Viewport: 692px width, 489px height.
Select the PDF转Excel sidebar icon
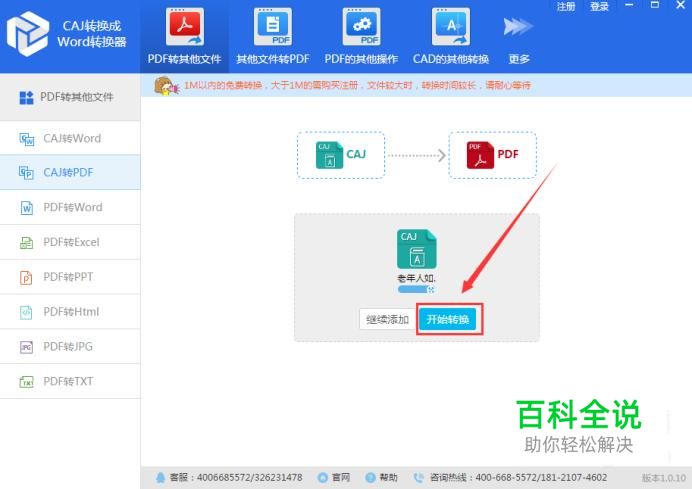coord(26,242)
